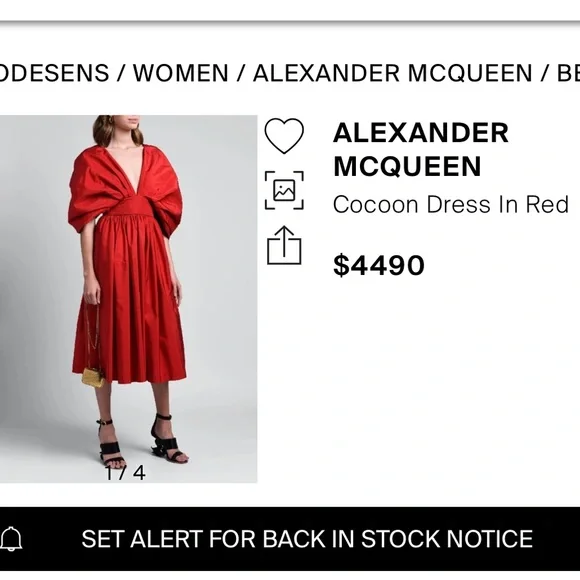Go to MODESENS breadcrumb home link
The width and height of the screenshot is (580, 580).
54,73
